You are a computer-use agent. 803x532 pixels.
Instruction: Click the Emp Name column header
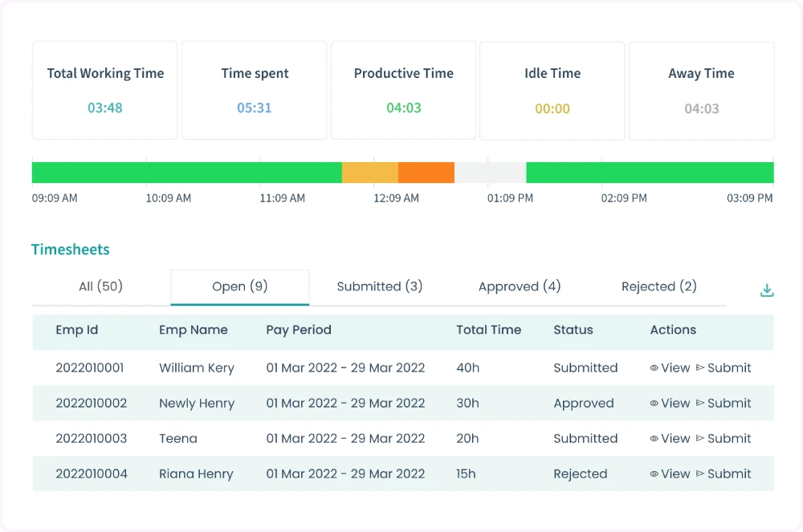point(193,330)
